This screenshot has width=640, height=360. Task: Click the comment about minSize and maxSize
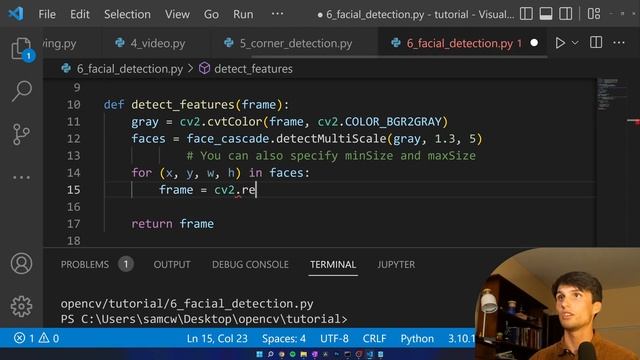pyautogui.click(x=331, y=156)
